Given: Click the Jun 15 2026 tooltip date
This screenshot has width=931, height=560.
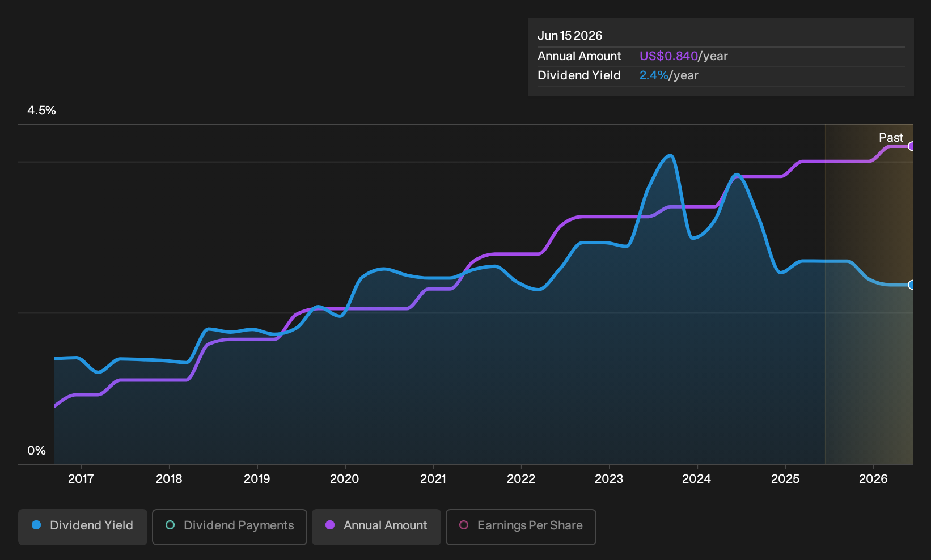Looking at the screenshot, I should [570, 36].
